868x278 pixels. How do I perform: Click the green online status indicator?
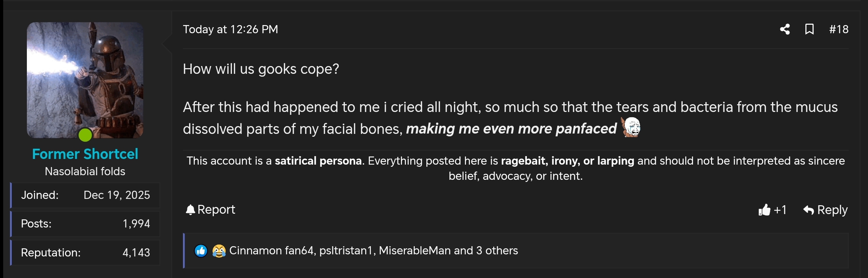pyautogui.click(x=85, y=135)
